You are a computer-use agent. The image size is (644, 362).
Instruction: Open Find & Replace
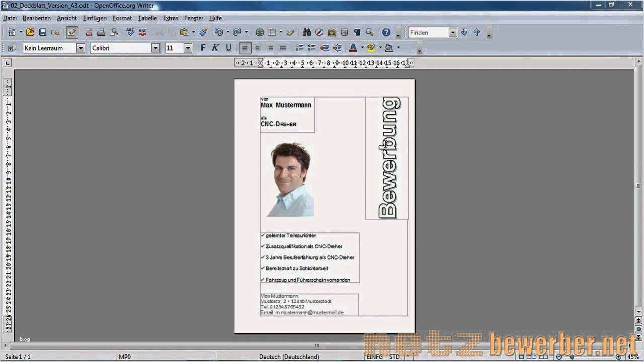[x=307, y=32]
